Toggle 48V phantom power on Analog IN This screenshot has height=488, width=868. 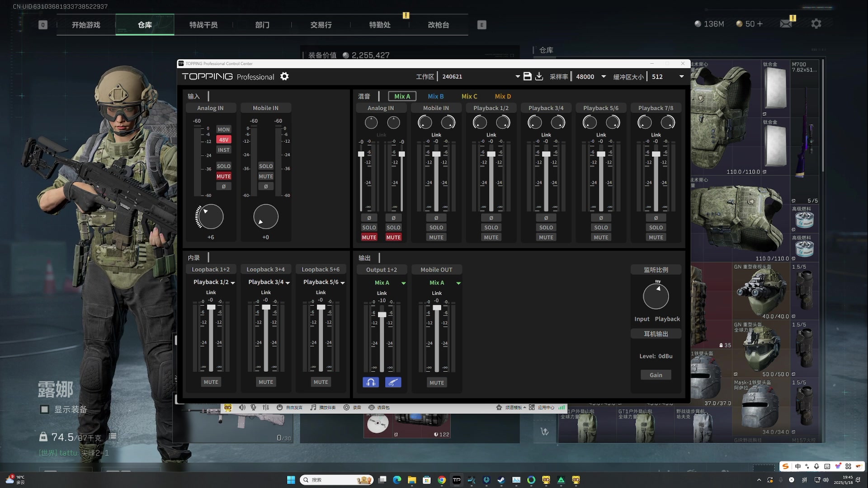(224, 140)
